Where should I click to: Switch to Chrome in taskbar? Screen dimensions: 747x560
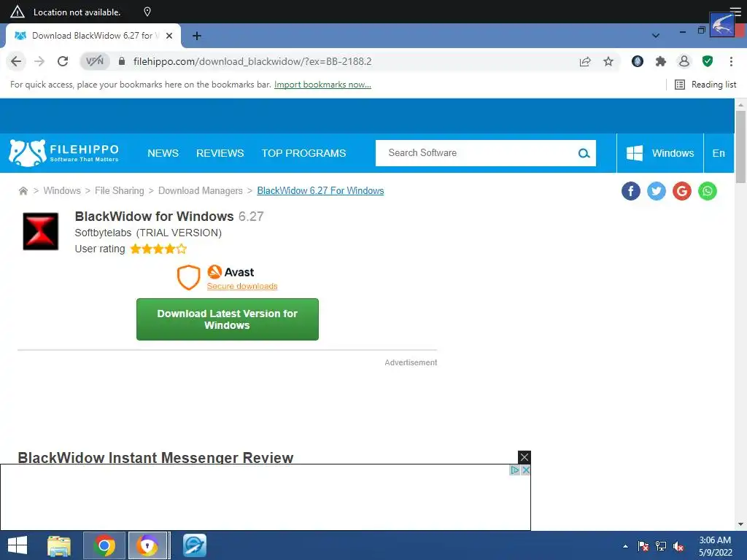(x=104, y=545)
